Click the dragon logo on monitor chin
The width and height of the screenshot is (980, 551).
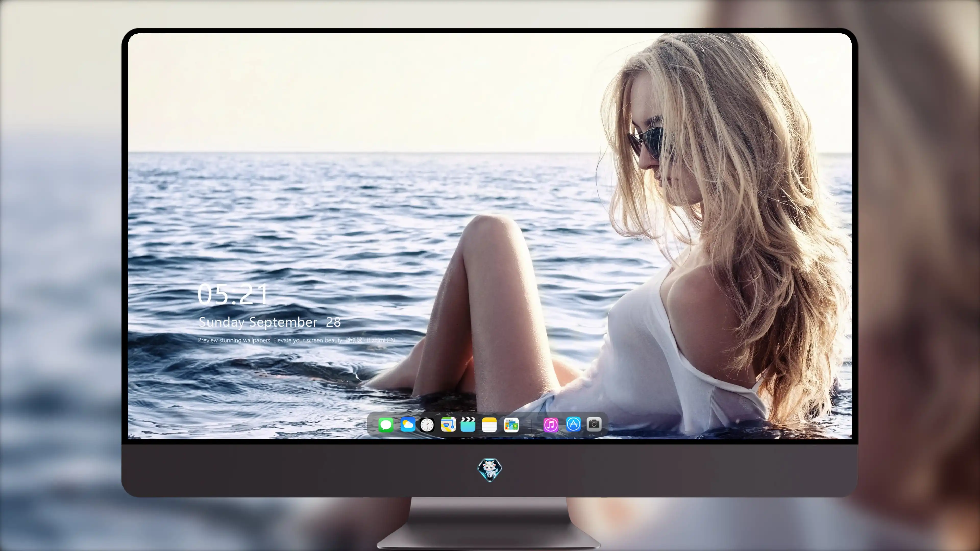click(x=490, y=470)
